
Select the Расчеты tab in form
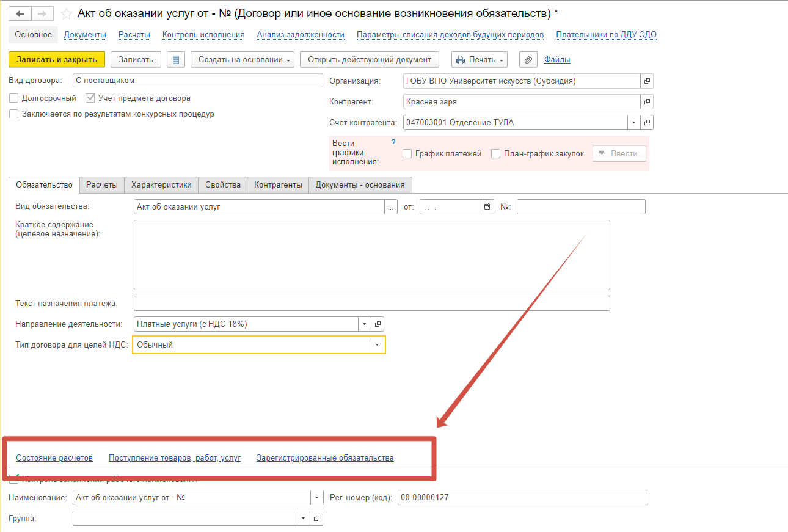[x=101, y=184]
